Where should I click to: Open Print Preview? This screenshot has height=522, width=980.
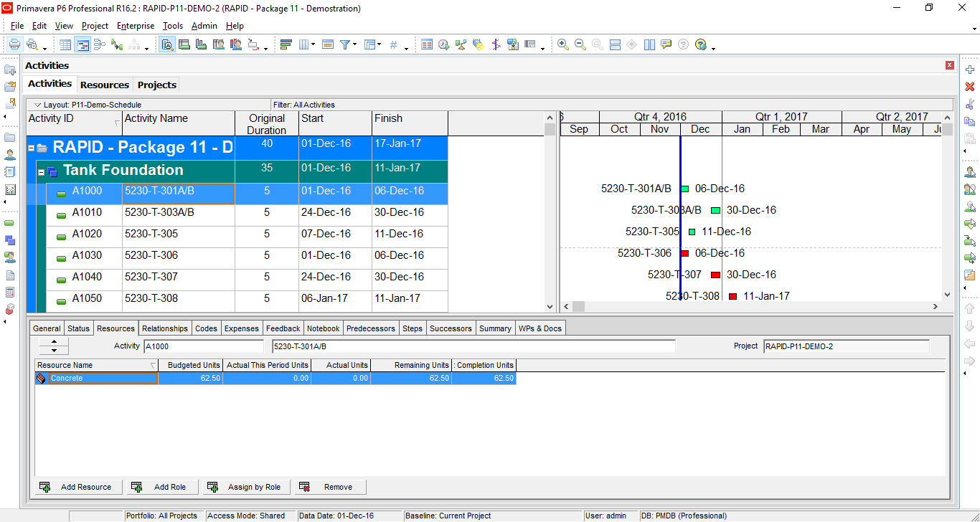pos(33,44)
